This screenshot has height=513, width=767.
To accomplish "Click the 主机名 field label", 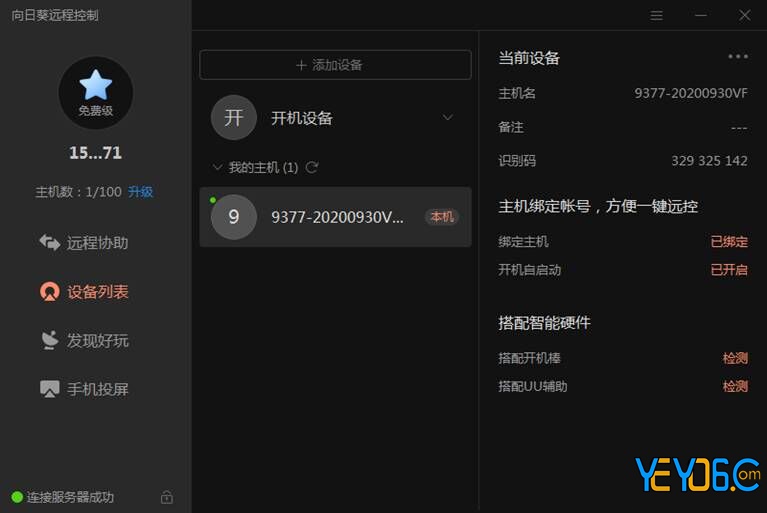I will [x=517, y=93].
